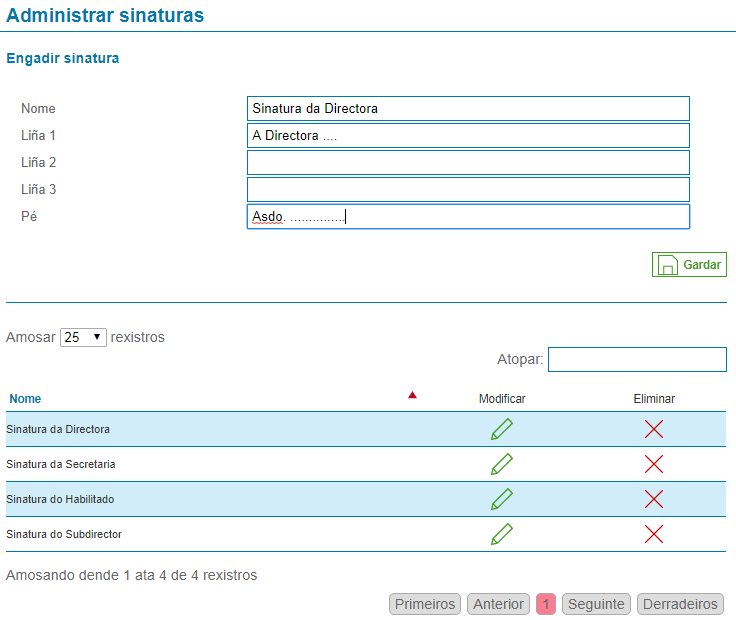
Task: Click into the Nome text field
Action: [x=468, y=108]
